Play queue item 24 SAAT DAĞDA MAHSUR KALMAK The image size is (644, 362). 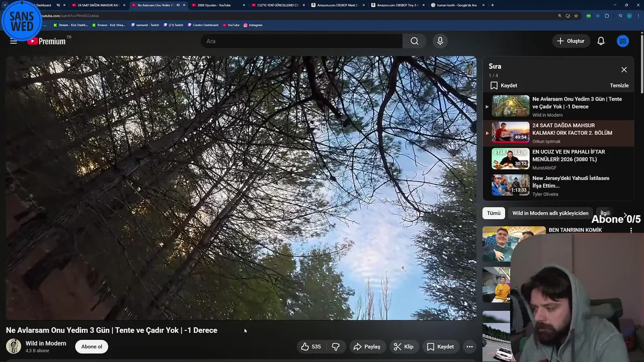(558, 133)
